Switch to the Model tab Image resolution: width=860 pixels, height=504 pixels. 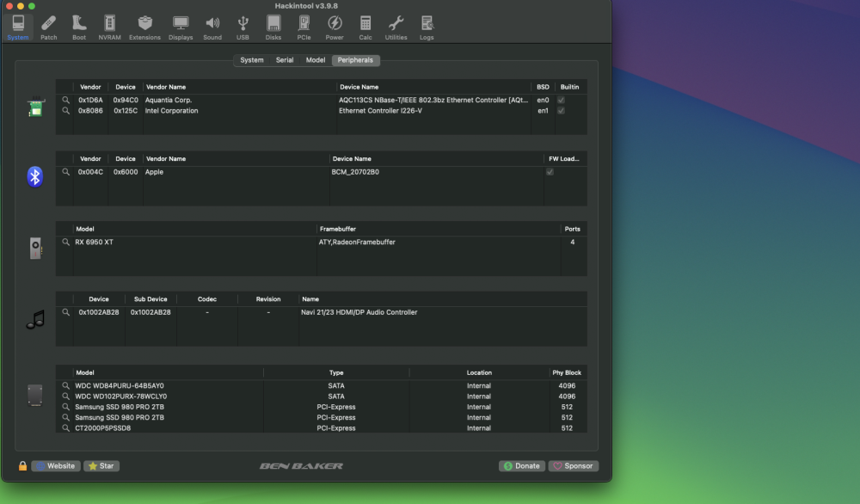point(316,60)
